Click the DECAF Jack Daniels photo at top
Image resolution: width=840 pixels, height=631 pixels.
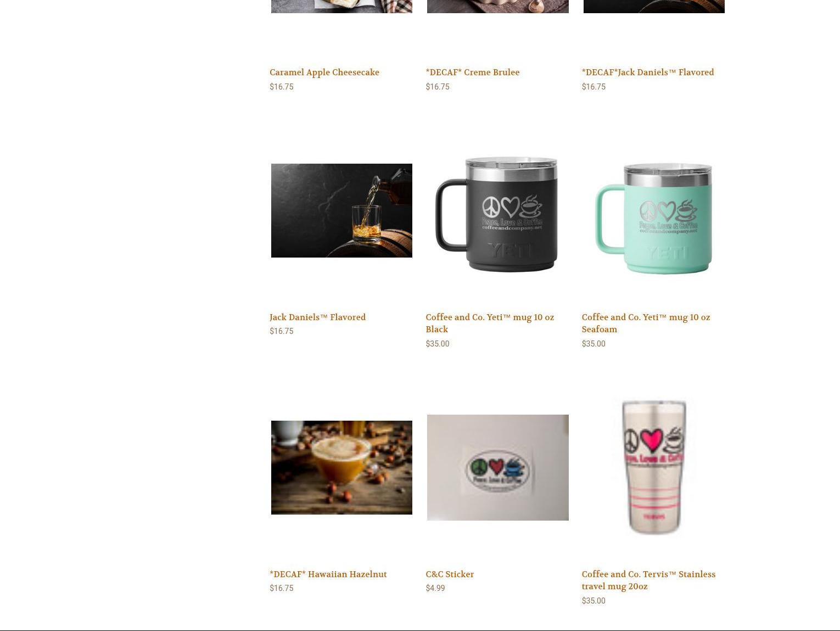click(654, 6)
